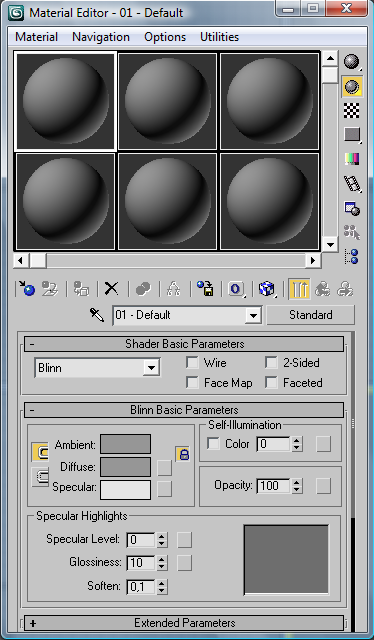The image size is (374, 640).
Task: Click the Make Unique icon
Action: click(174, 289)
